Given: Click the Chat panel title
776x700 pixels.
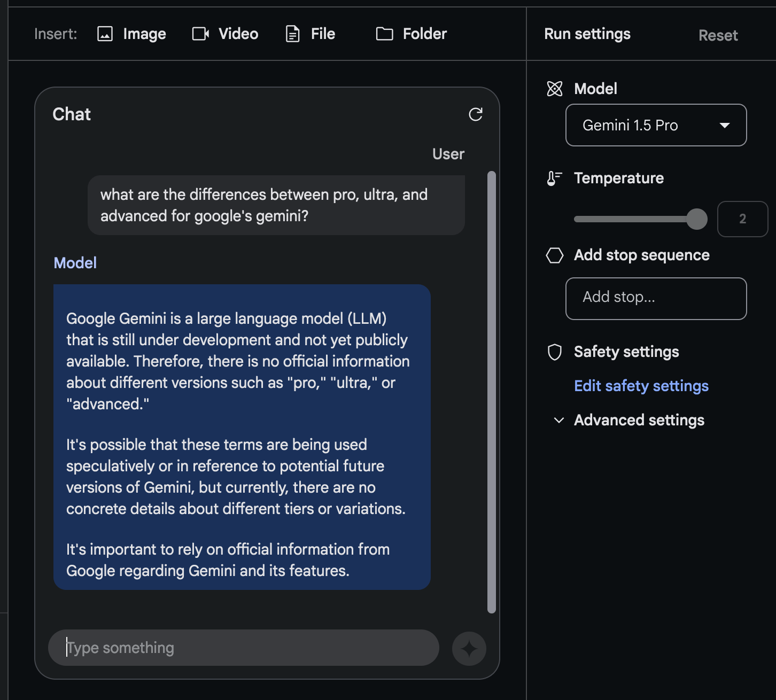Looking at the screenshot, I should click(72, 114).
